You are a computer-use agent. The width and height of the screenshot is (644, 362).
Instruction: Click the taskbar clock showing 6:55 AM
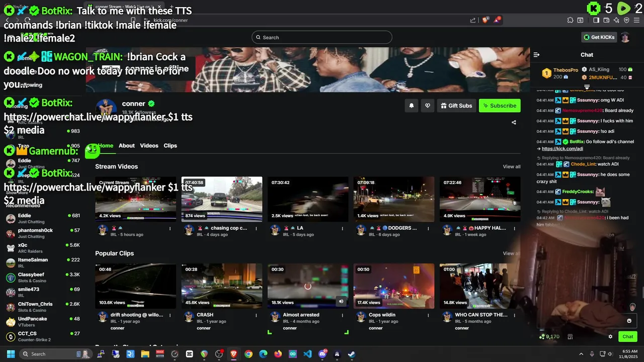point(629,354)
